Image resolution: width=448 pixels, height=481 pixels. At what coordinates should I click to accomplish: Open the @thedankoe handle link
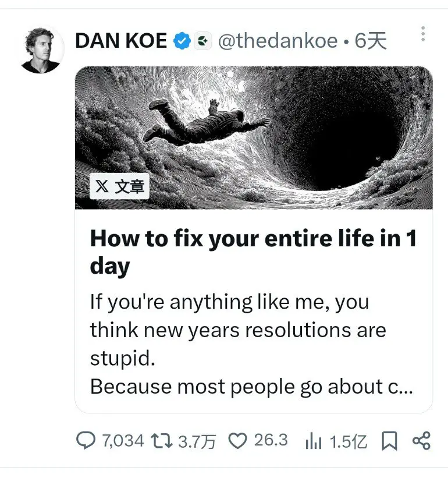[x=278, y=41]
